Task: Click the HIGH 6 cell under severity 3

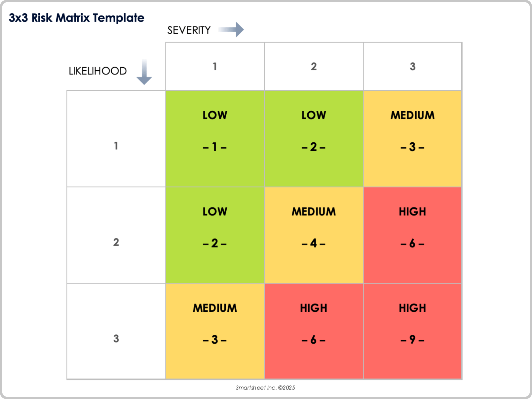Action: pyautogui.click(x=413, y=235)
